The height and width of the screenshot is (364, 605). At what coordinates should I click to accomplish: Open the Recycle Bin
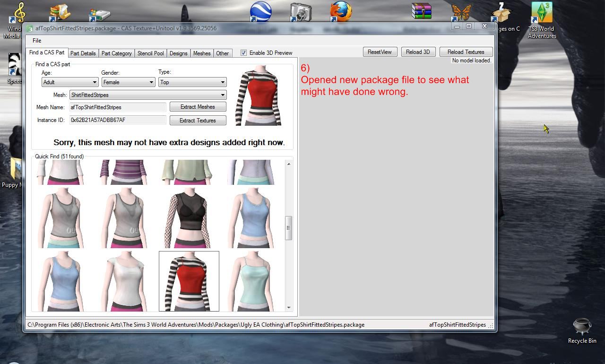[582, 327]
